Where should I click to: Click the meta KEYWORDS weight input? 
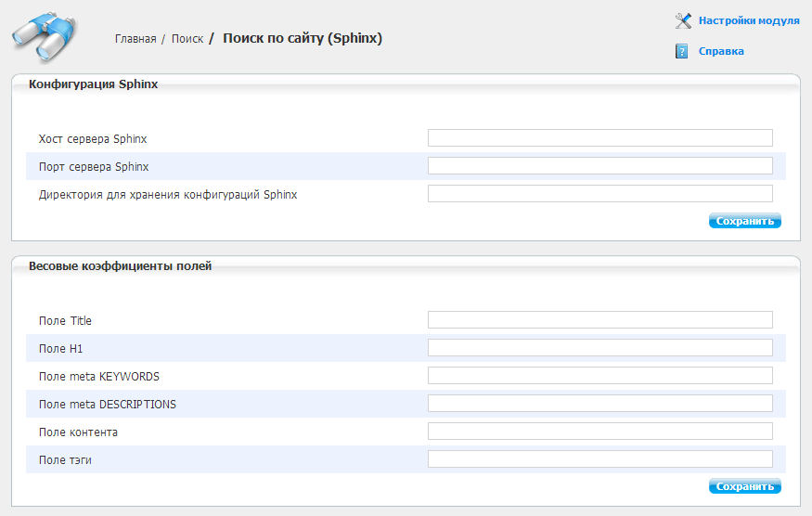click(x=599, y=376)
